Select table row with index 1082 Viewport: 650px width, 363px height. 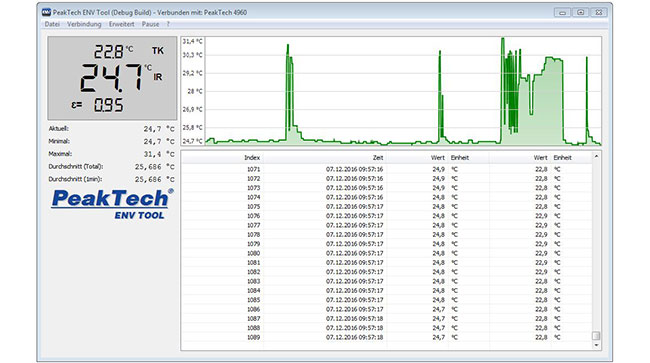coord(387,272)
